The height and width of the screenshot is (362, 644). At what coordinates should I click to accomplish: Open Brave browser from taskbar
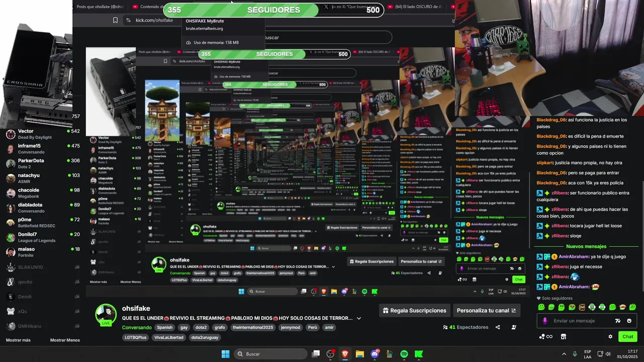tap(345, 354)
